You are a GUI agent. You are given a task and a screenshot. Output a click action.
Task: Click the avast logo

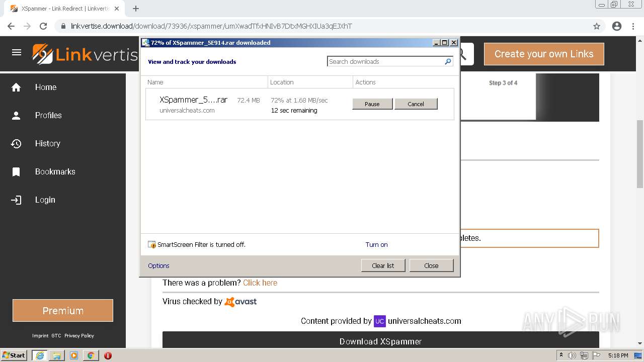coord(240,302)
